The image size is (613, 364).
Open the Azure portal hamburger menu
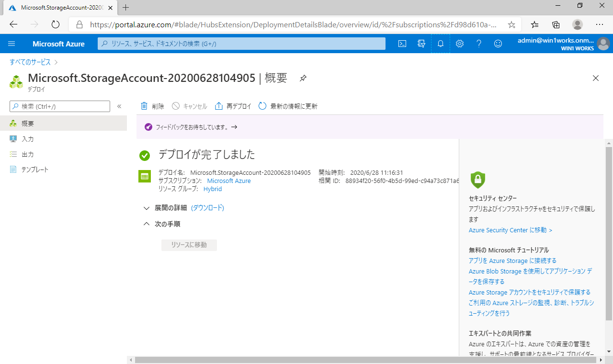tap(11, 44)
